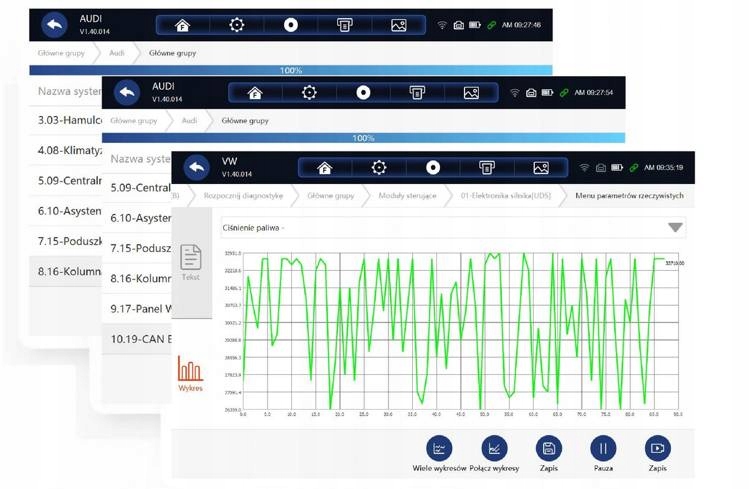Select 5.09-Central row in middle window

click(137, 188)
